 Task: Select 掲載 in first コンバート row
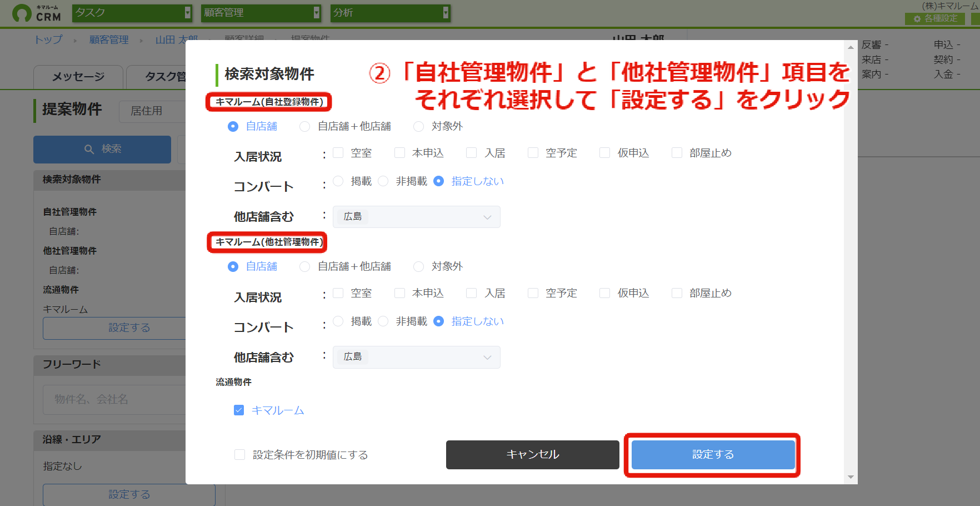338,181
